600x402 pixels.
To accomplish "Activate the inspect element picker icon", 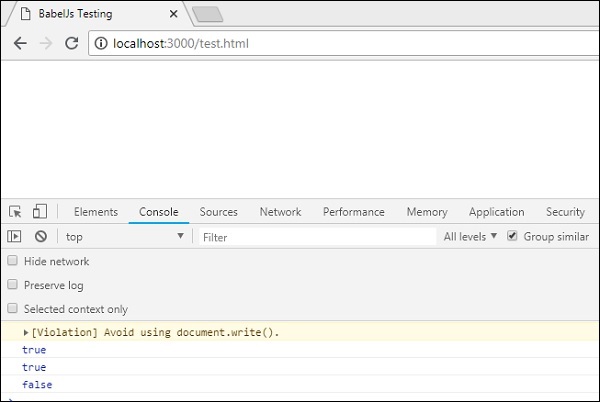I will click(15, 212).
